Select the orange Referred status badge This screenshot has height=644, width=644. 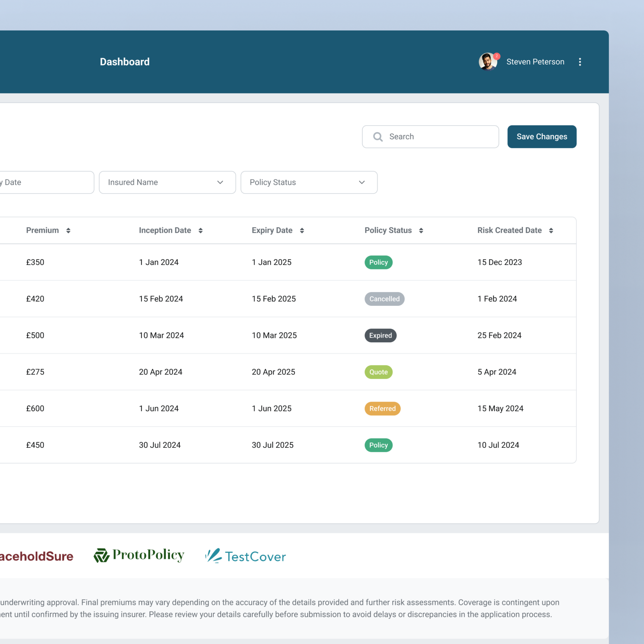(382, 408)
